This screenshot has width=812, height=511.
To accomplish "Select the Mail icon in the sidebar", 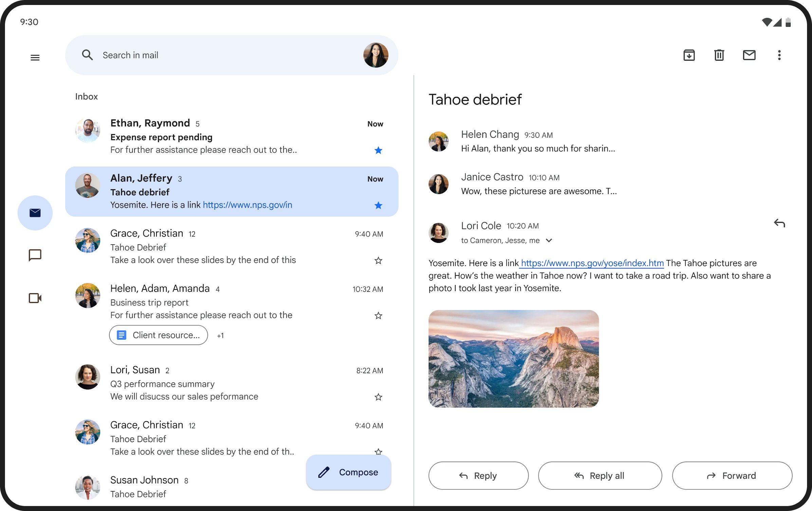I will coord(35,213).
